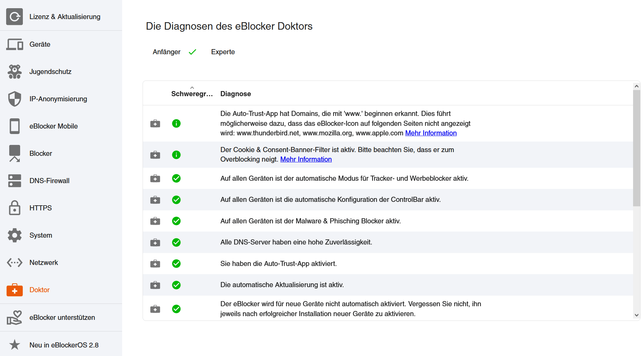Click text 'Sie haben die Auto-Trust-App aktiviert.'
The image size is (644, 356).
pos(278,264)
